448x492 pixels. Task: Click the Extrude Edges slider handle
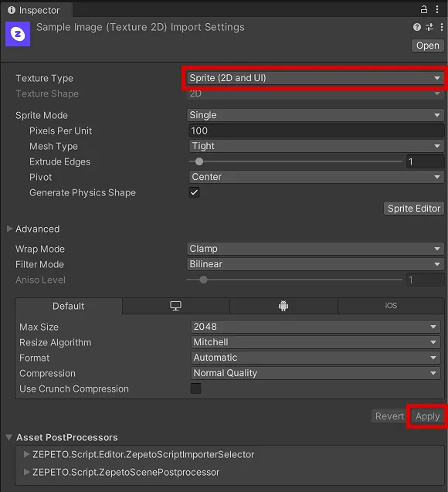[199, 161]
